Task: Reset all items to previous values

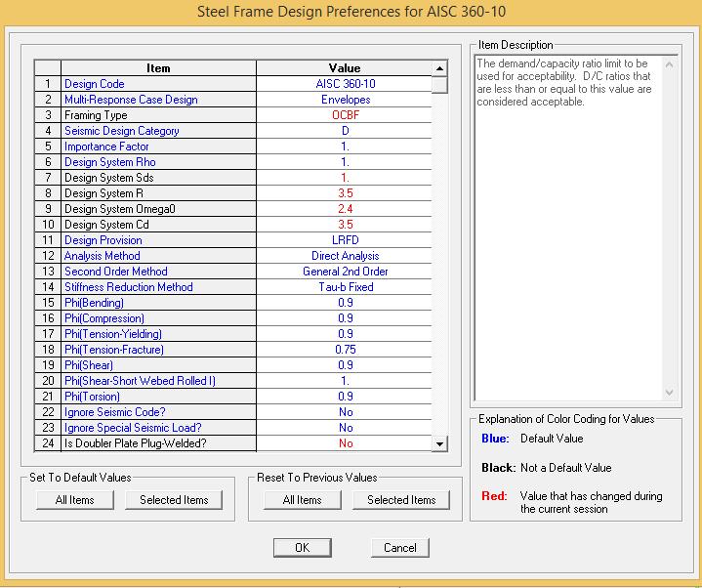Action: click(303, 500)
